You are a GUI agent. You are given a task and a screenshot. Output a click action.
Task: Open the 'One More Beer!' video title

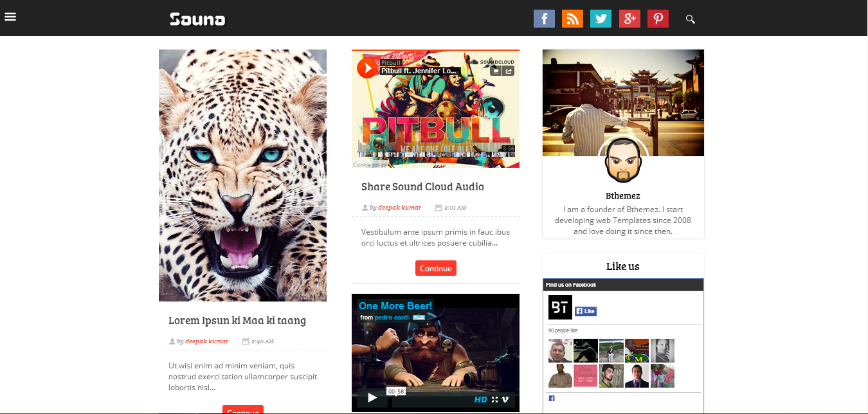pyautogui.click(x=395, y=305)
